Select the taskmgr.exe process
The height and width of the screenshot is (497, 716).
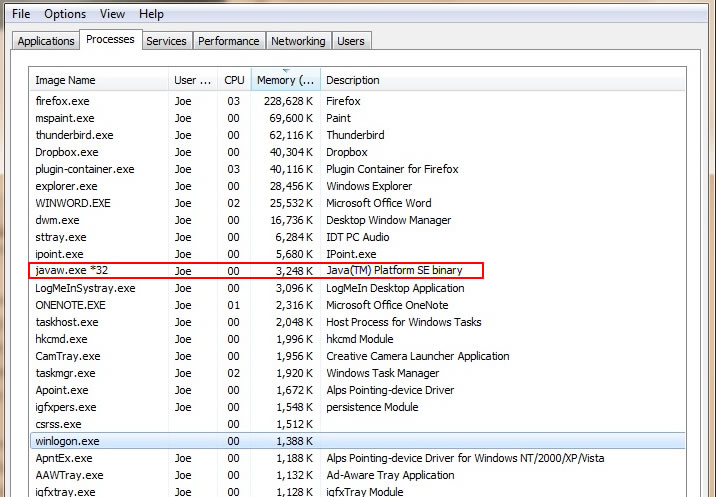(357, 373)
